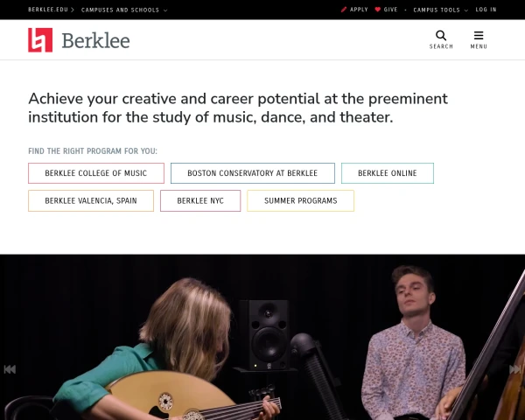Open search with the magnifier icon
Image resolution: width=525 pixels, height=420 pixels.
[441, 36]
